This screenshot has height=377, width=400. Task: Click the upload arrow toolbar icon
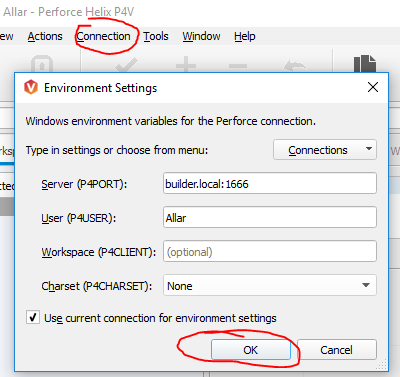pyautogui.click(x=42, y=64)
